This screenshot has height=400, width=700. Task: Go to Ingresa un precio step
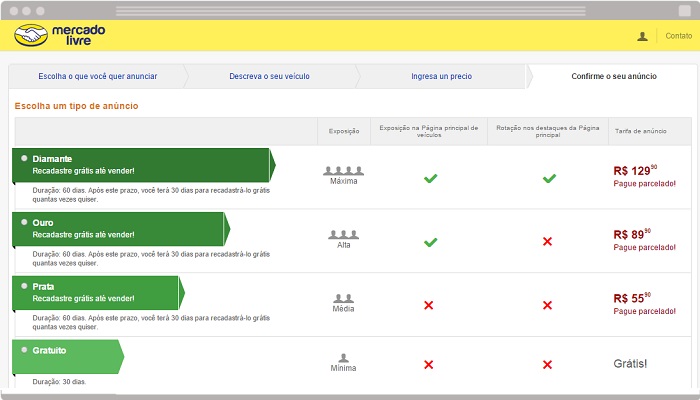pyautogui.click(x=442, y=76)
